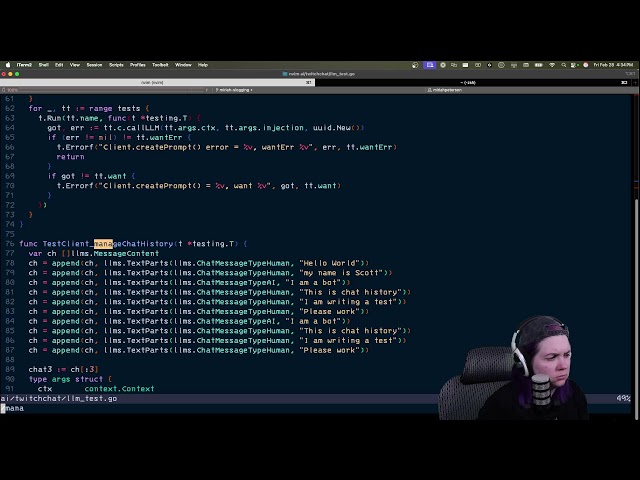The image size is (640, 480).
Task: Open Control Center in the menu bar
Action: point(574,65)
